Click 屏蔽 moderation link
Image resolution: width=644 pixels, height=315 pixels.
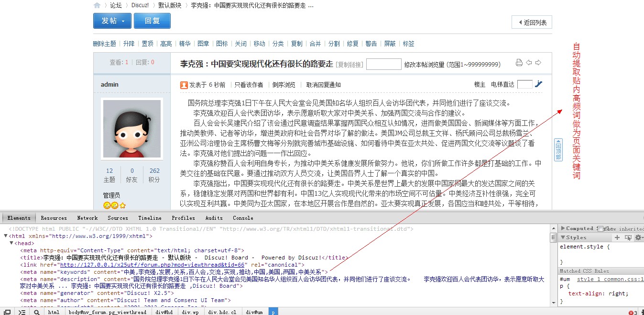pyautogui.click(x=390, y=44)
